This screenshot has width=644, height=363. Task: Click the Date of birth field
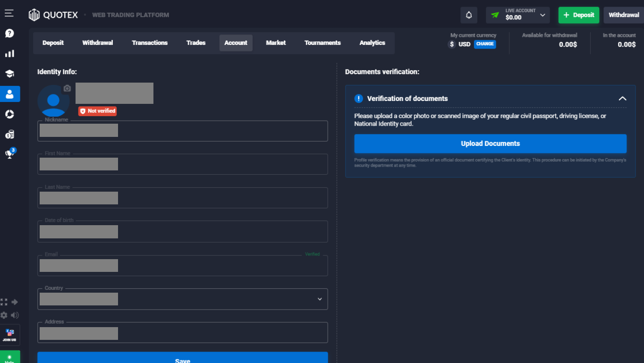tap(183, 231)
